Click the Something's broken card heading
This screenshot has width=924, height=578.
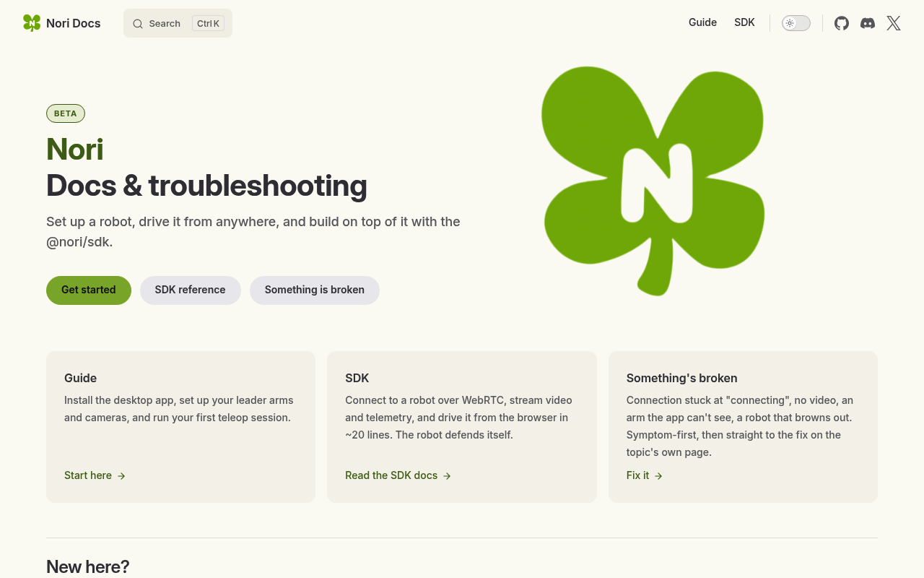click(682, 378)
